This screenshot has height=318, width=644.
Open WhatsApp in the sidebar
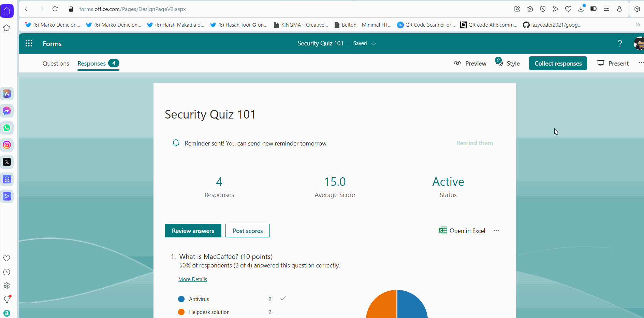coord(7,128)
